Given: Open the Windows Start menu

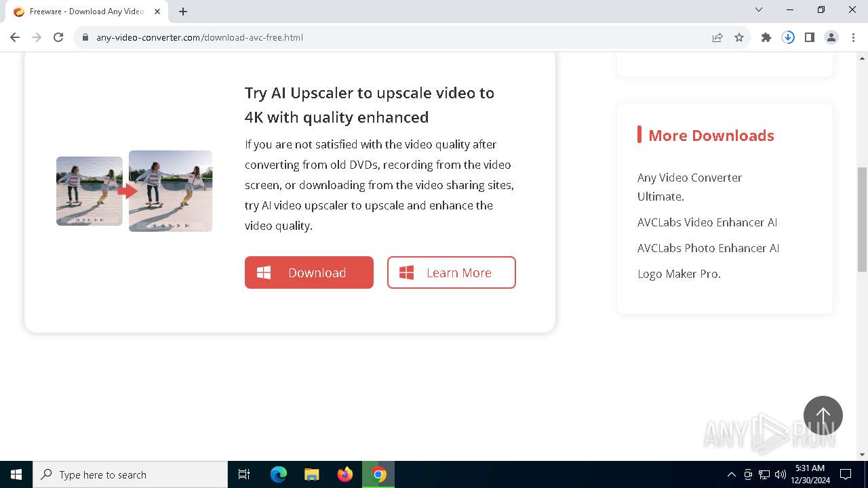Looking at the screenshot, I should (x=16, y=474).
